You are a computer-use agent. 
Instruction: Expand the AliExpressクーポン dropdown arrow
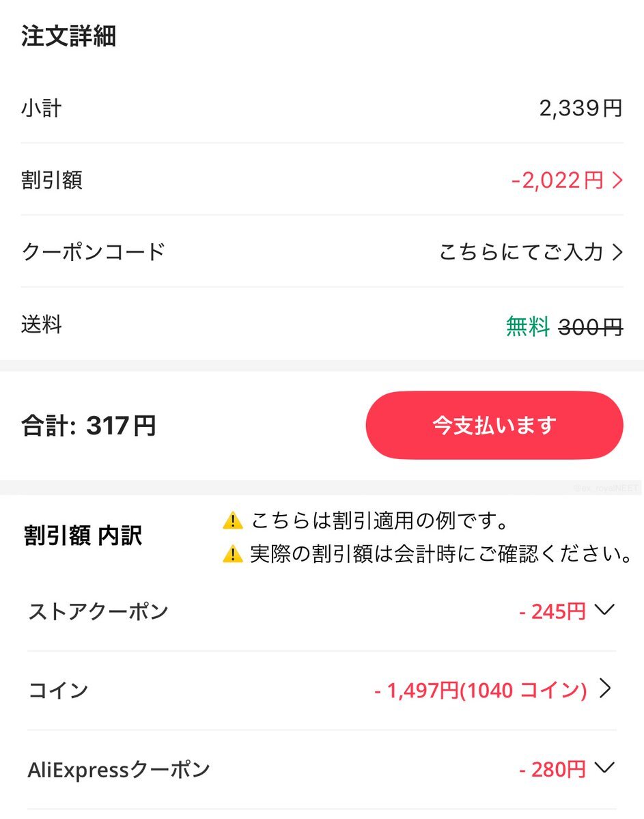pos(604,767)
